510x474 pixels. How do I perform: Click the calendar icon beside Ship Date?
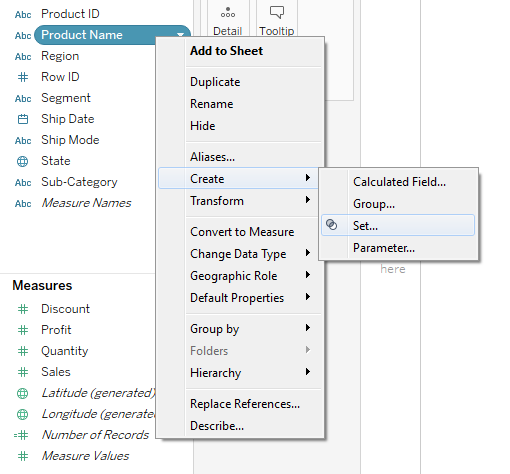click(23, 119)
